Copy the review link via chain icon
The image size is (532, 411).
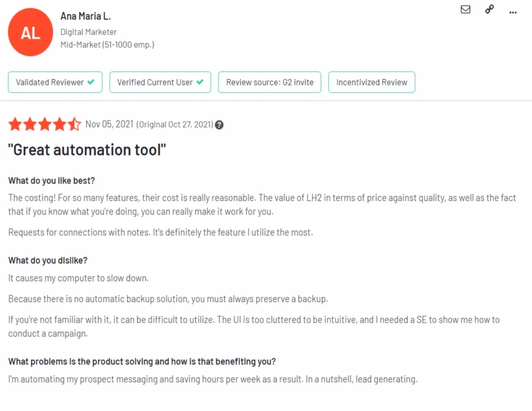pos(490,9)
